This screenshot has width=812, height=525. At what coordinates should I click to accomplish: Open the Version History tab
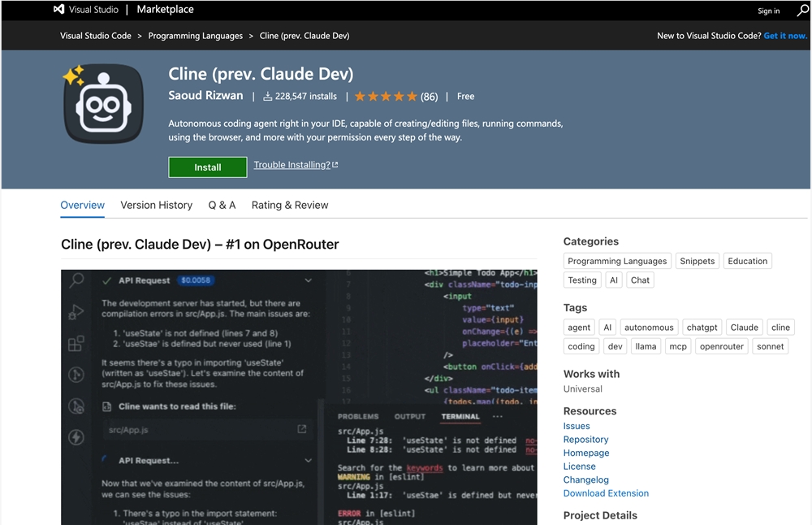pos(157,206)
